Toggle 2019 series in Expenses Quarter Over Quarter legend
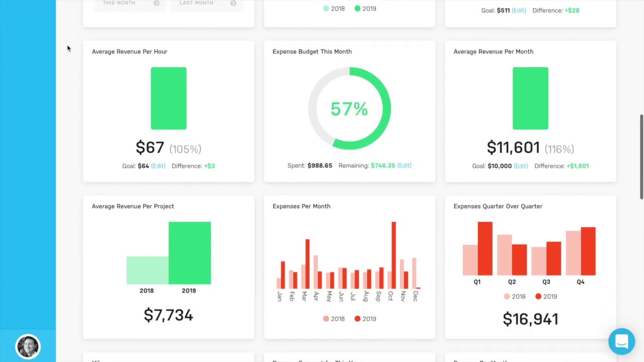Image resolution: width=644 pixels, height=362 pixels. (546, 297)
